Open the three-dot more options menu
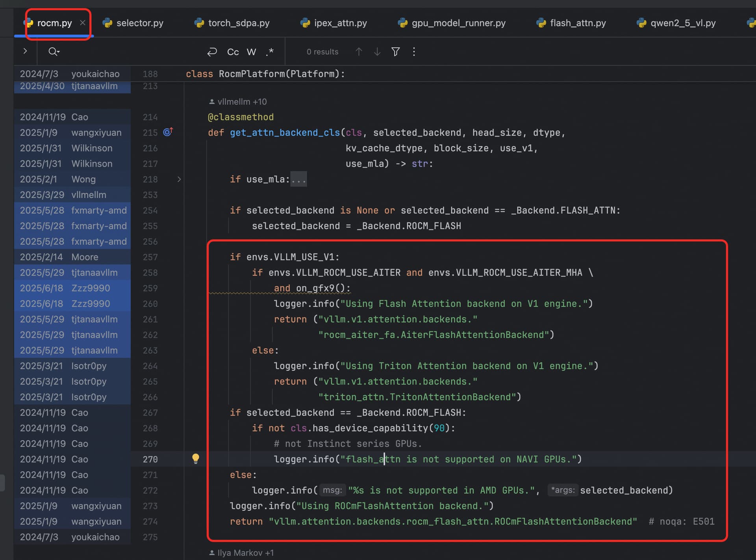The image size is (756, 560). 414,52
